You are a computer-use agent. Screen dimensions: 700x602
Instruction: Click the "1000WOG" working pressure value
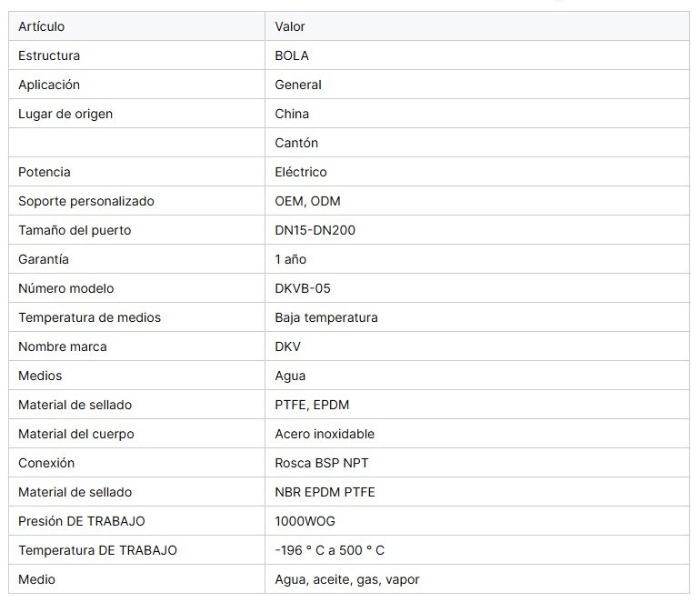(x=305, y=521)
